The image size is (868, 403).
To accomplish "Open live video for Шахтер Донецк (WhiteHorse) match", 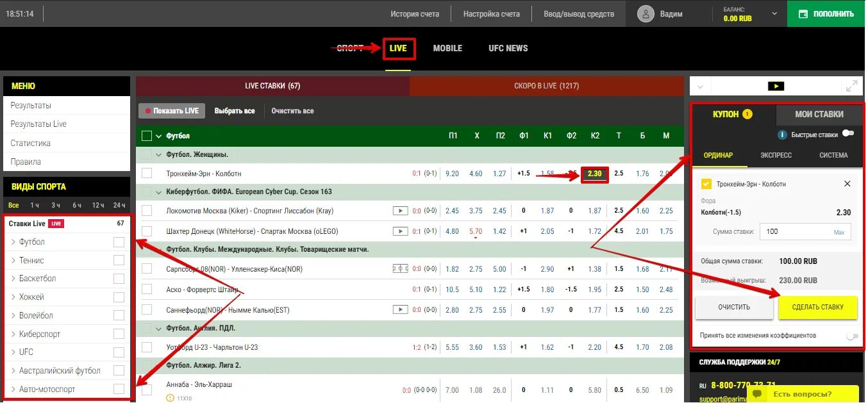I will pyautogui.click(x=400, y=231).
